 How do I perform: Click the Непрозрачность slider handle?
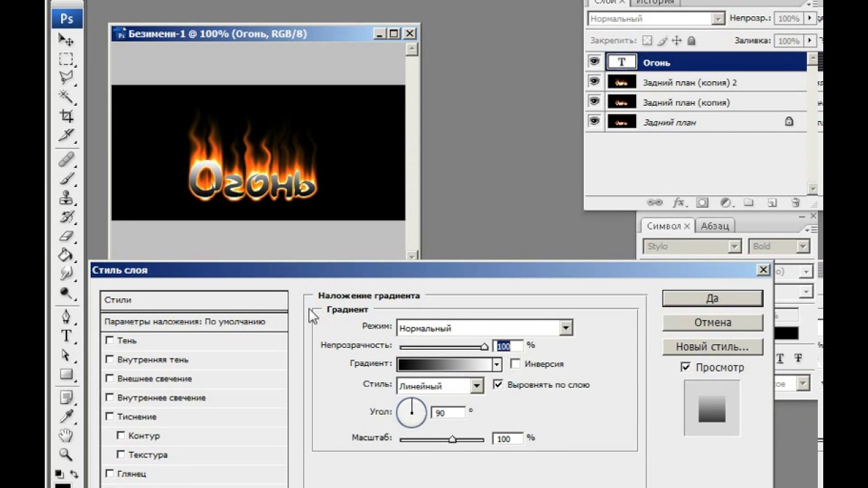(484, 346)
